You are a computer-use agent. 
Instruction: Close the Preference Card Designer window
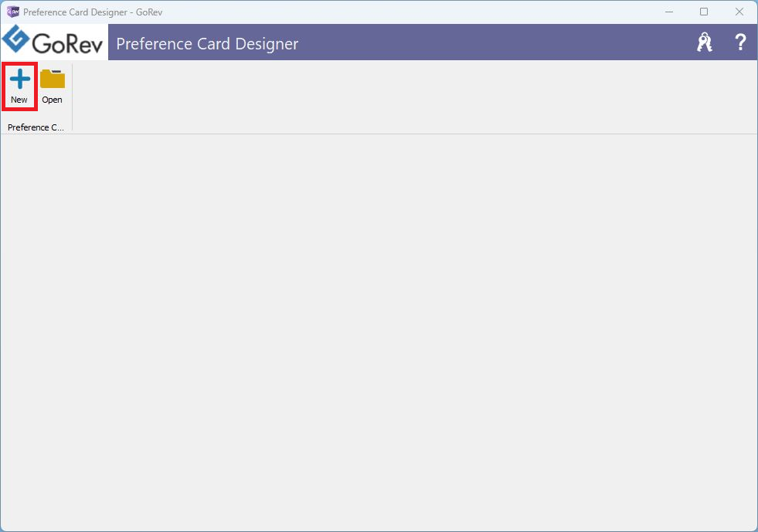739,12
